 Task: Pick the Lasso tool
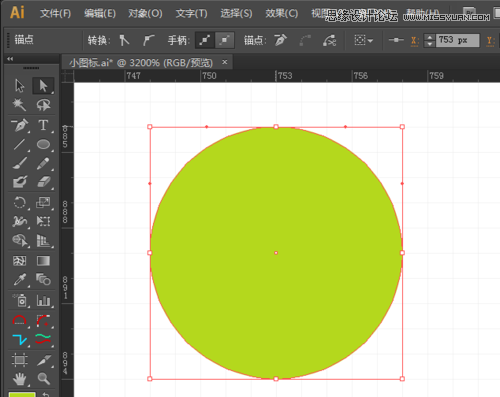(x=43, y=105)
